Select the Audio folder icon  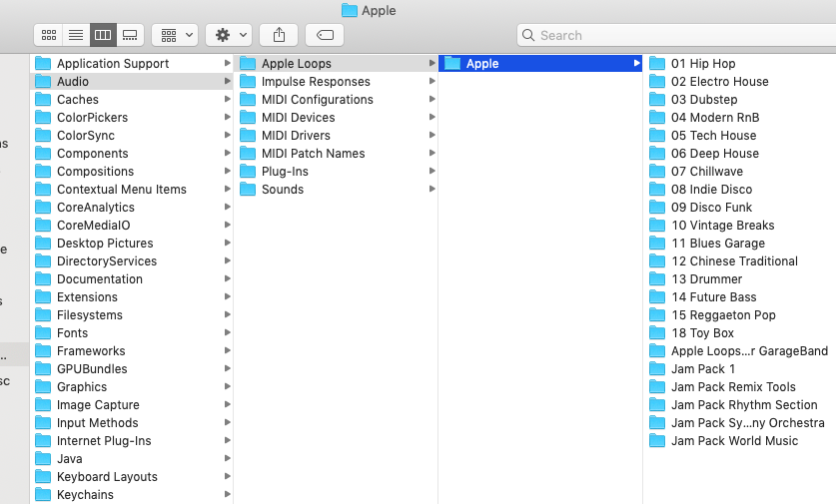tap(43, 82)
